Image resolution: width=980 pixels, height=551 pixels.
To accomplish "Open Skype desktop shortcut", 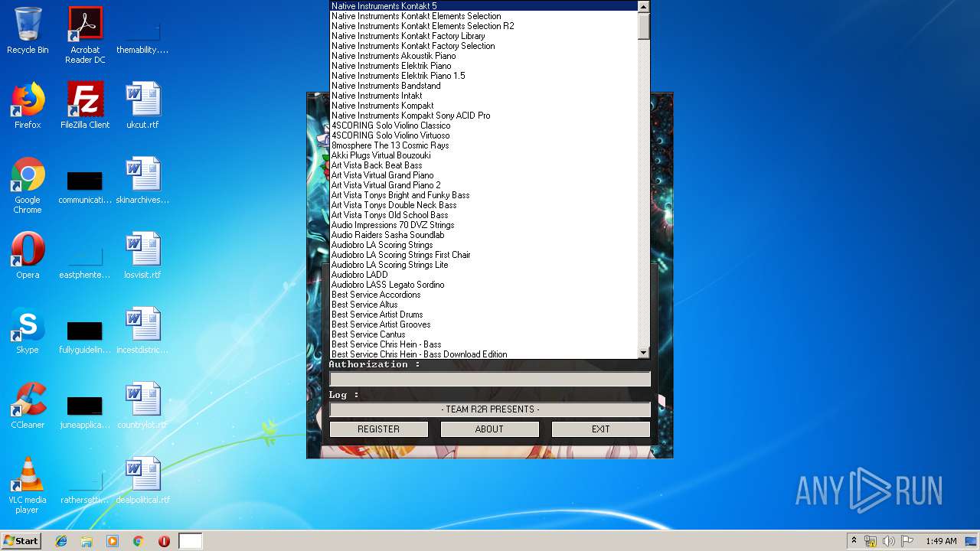I will [28, 331].
